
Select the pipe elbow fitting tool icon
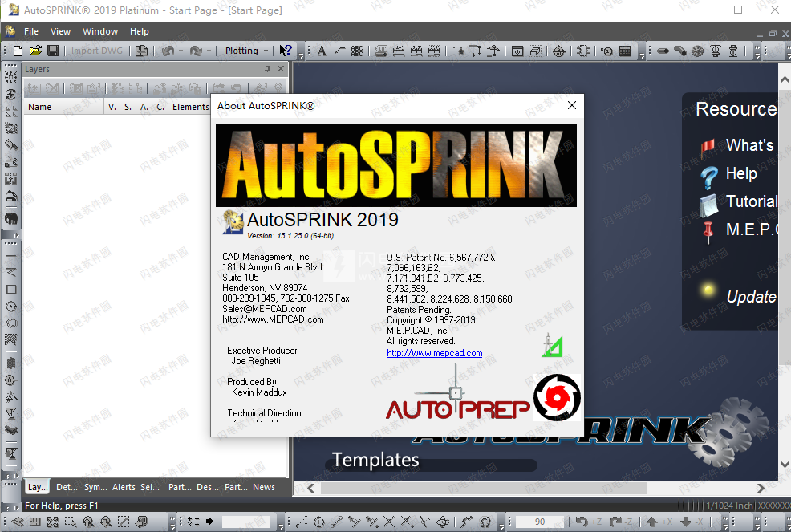[x=680, y=51]
